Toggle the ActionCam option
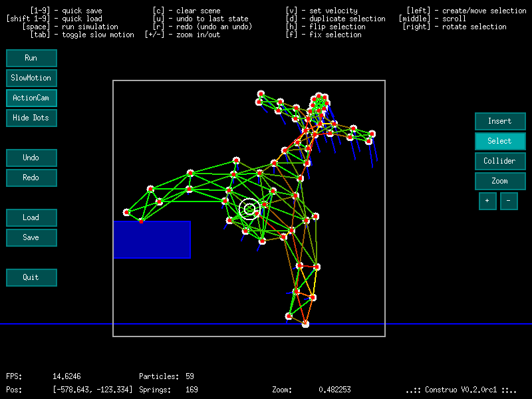 (x=31, y=98)
